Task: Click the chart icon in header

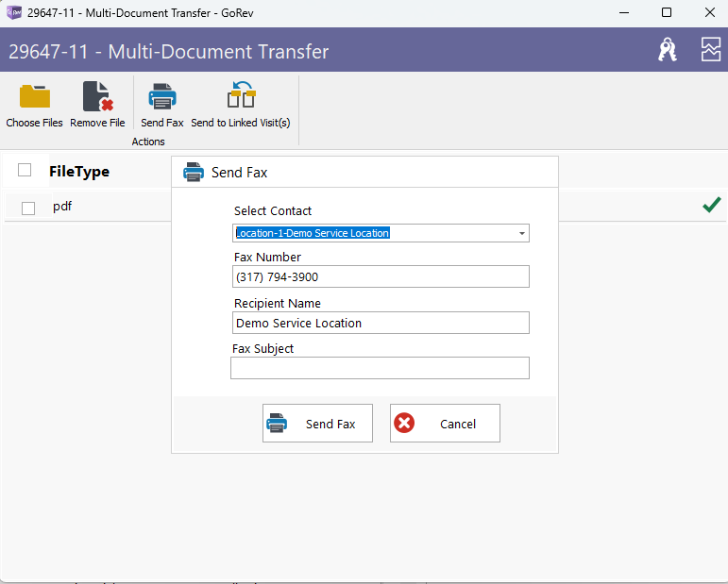Action: tap(710, 51)
